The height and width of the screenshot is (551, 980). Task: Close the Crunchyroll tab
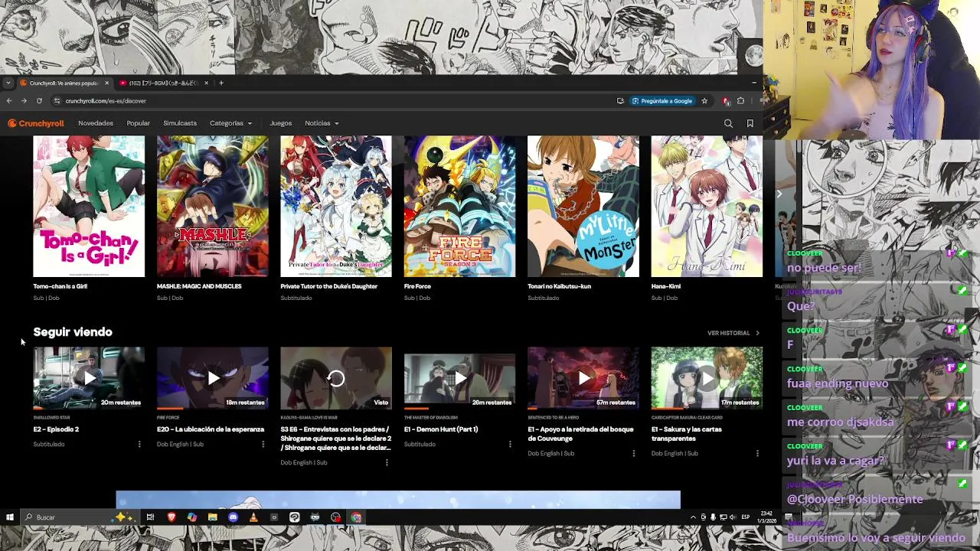click(106, 83)
